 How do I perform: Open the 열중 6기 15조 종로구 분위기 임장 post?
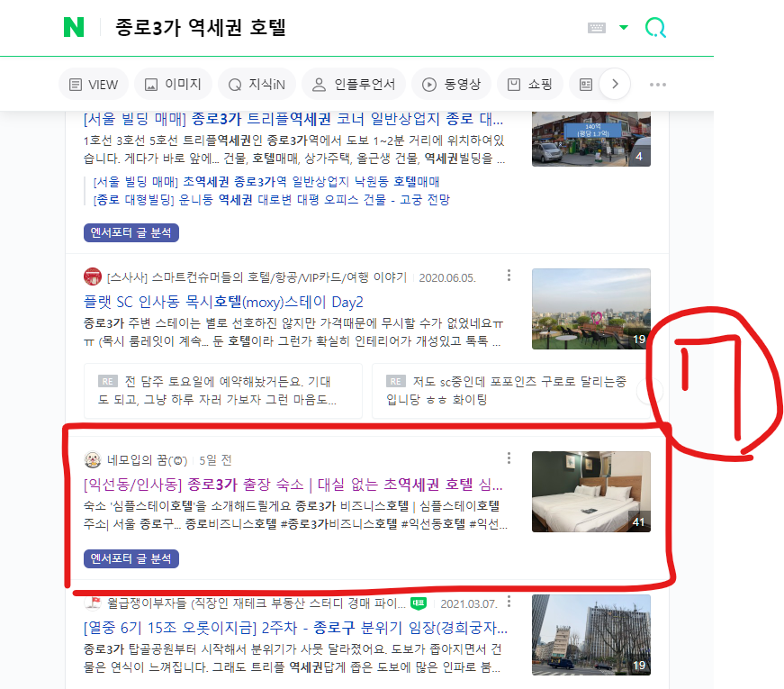pyautogui.click(x=295, y=628)
